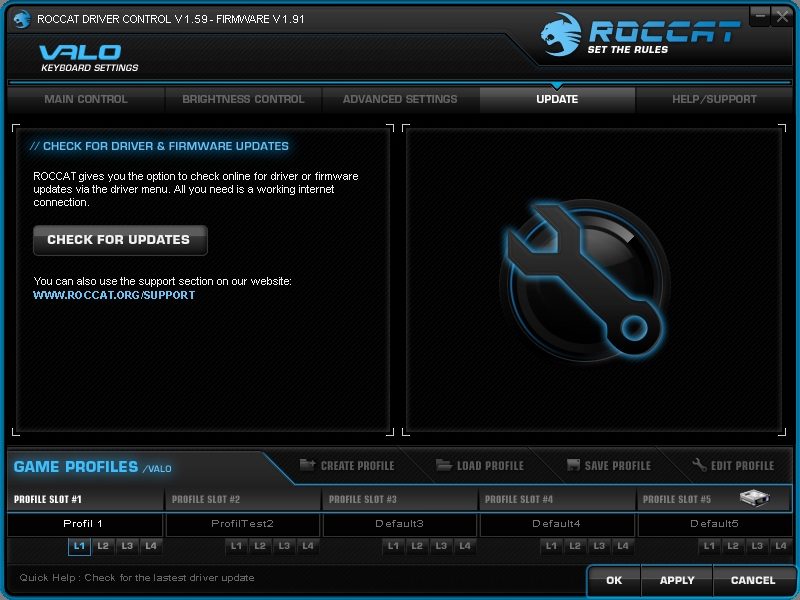
Task: Click the OK button
Action: click(614, 580)
